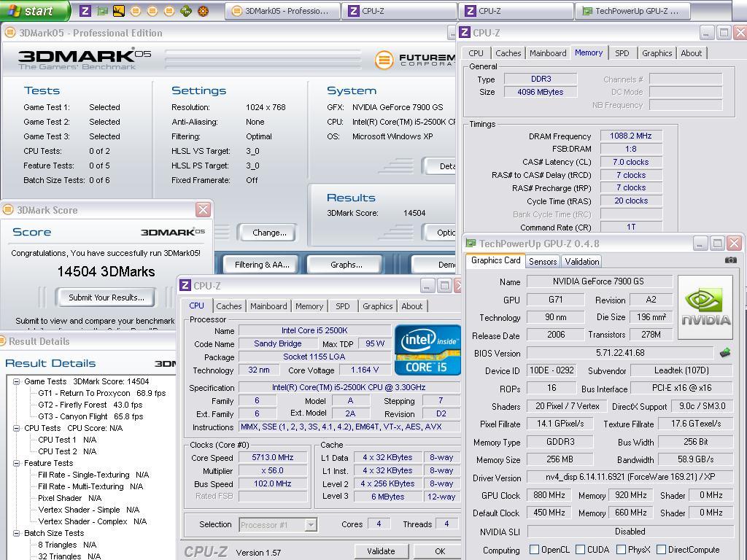Click 'Fill Rate - Single-Texturing' result row
Image resolution: width=747 pixels, height=560 pixels.
pos(93,475)
